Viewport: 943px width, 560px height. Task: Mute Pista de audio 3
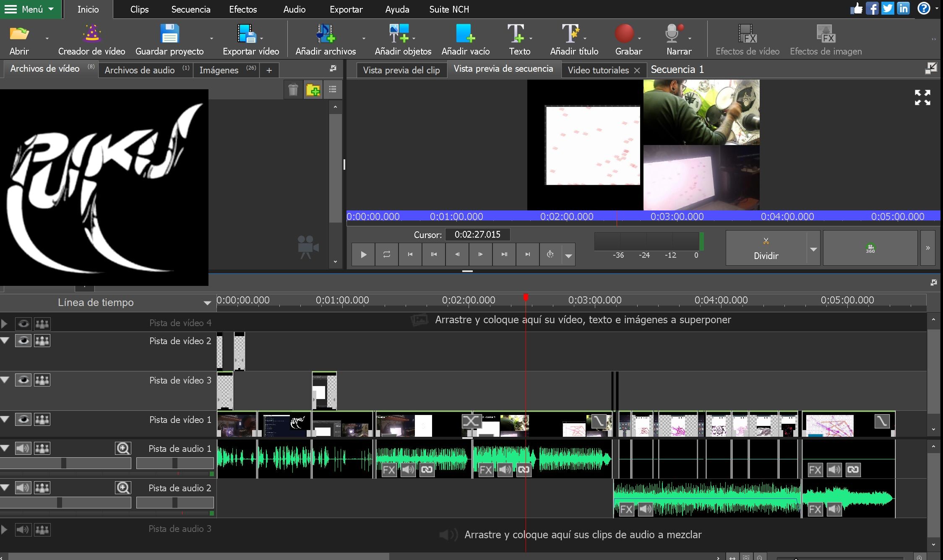point(23,529)
